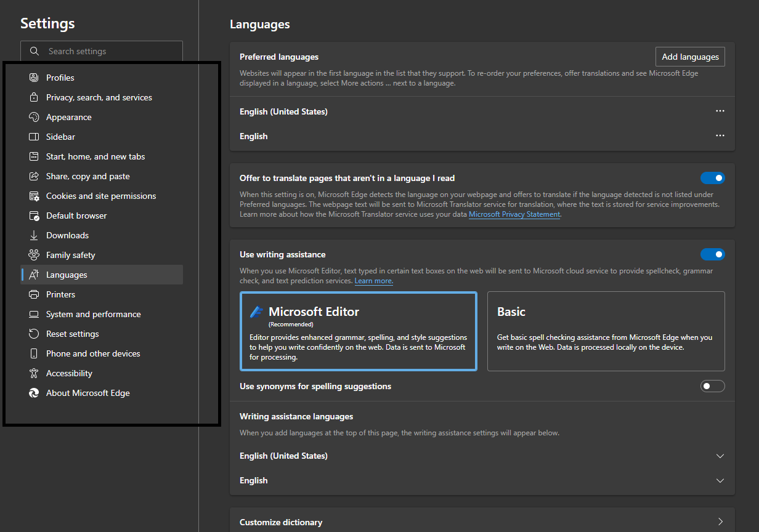This screenshot has width=759, height=532.
Task: Click the Cookies and site permissions icon
Action: 34,196
